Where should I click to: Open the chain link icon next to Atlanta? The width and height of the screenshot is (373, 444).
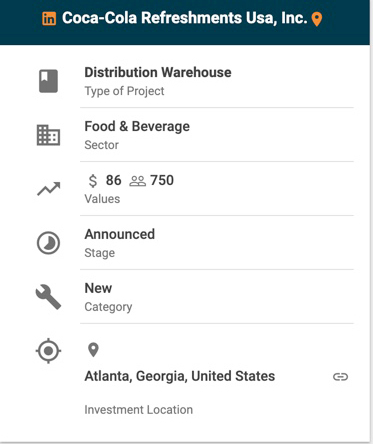click(x=340, y=377)
